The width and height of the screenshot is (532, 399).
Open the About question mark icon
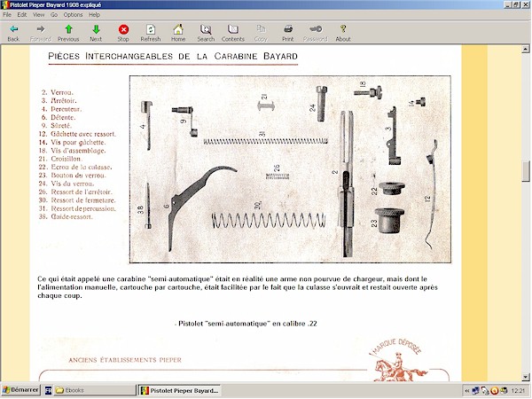click(343, 29)
